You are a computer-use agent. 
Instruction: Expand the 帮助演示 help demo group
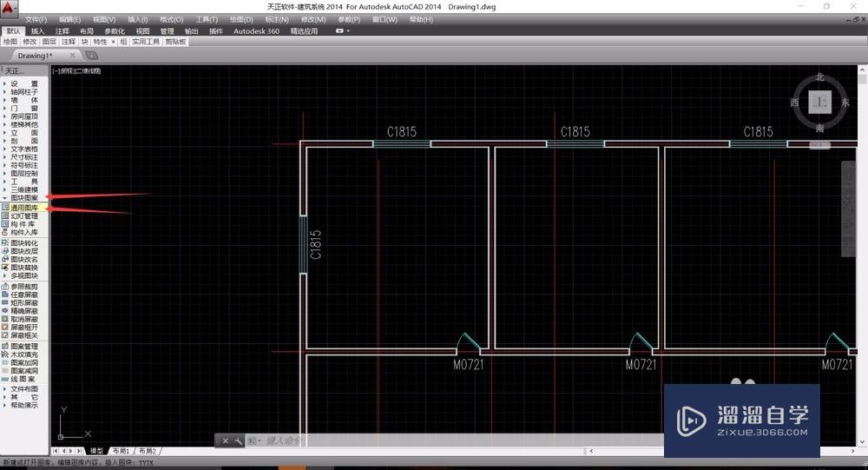(x=23, y=405)
